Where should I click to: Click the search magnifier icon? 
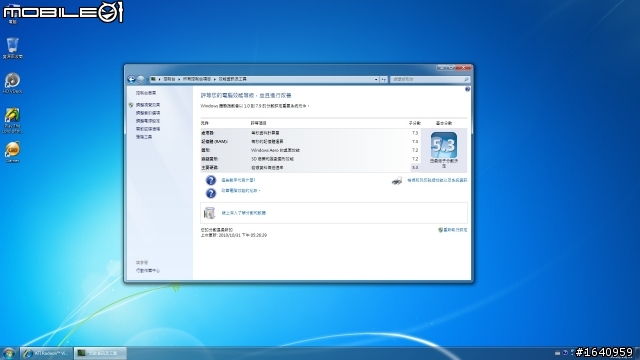pos(466,79)
